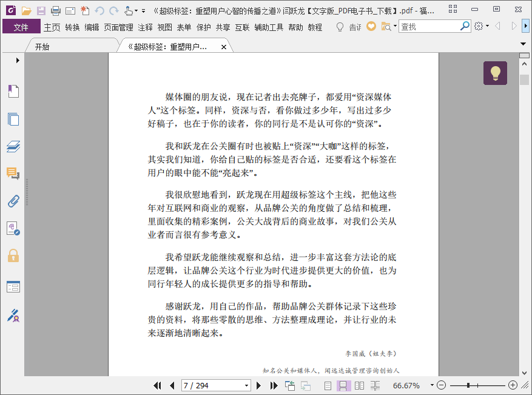532x395 pixels.
Task: Open the 教程 tab
Action: tap(315, 27)
